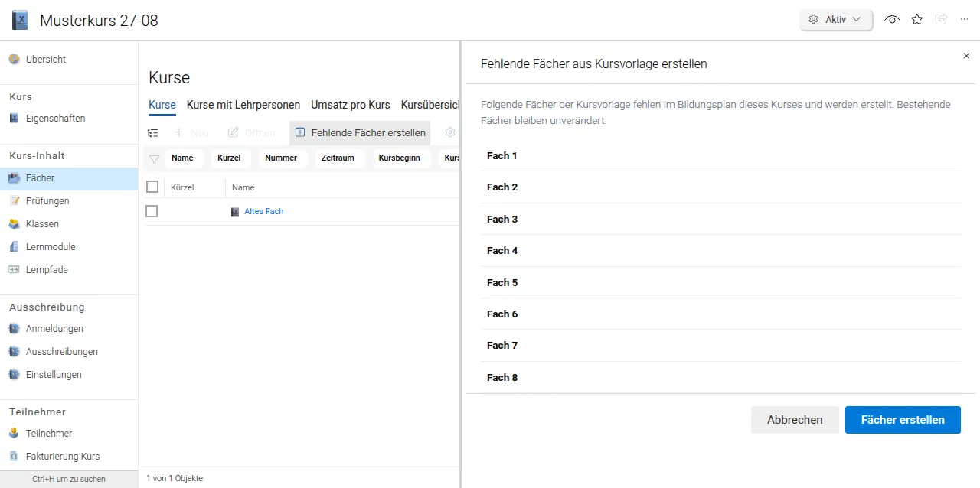Open Lernmodule via its sidebar icon
Viewport: 980px width, 488px height.
click(14, 247)
